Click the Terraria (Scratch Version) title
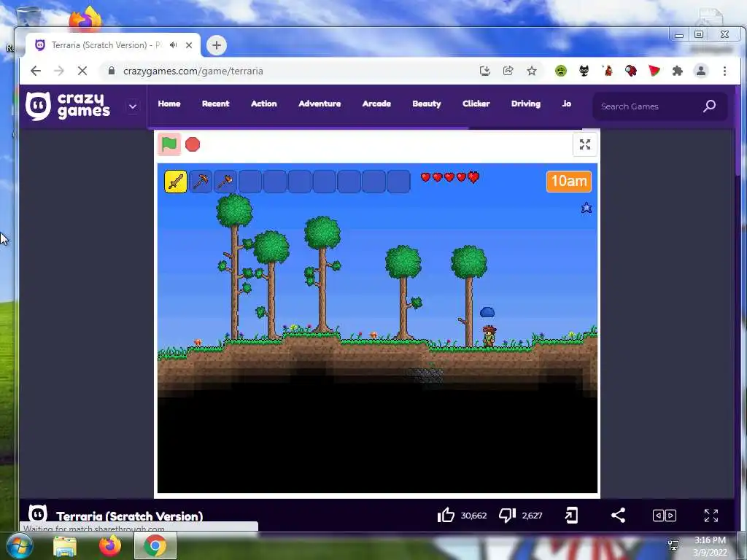This screenshot has width=747, height=560. (130, 516)
